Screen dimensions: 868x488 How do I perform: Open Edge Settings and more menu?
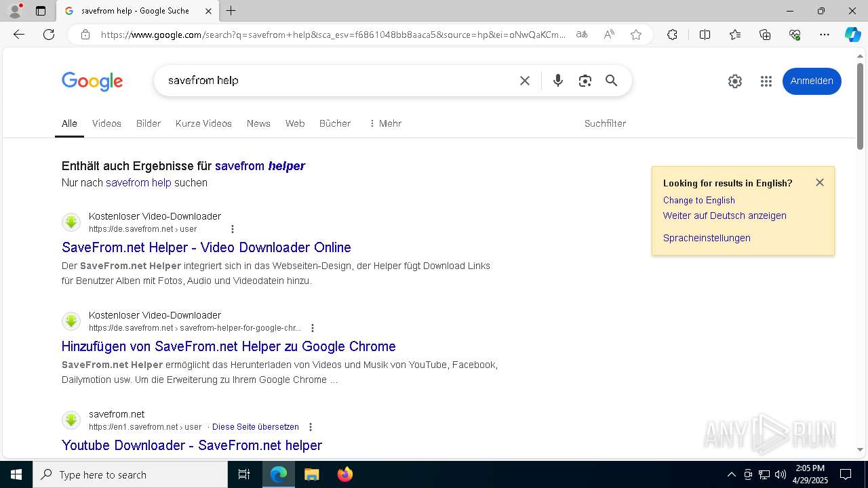(x=825, y=35)
